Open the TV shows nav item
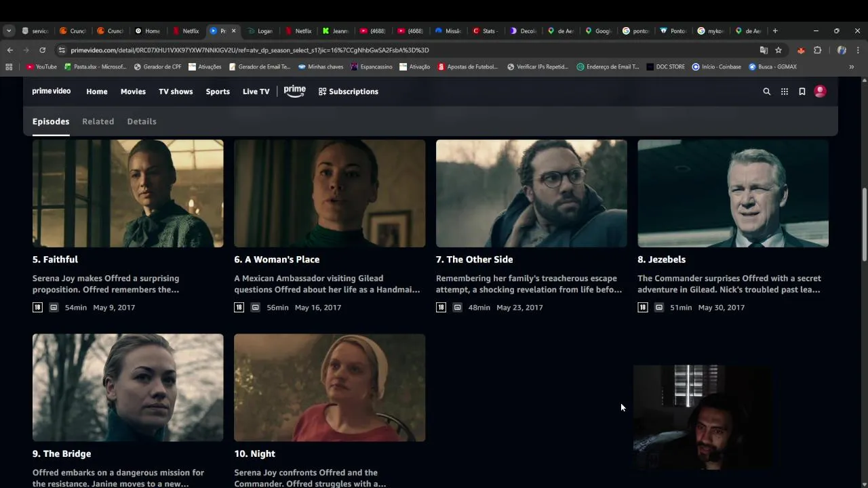Screen dimensions: 868x488 [176, 91]
